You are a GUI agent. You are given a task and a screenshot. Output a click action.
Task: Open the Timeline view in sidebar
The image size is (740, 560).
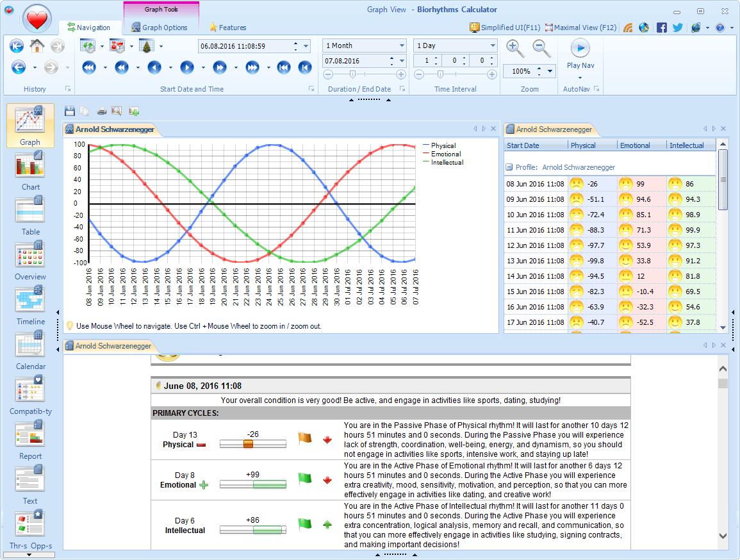(x=30, y=305)
